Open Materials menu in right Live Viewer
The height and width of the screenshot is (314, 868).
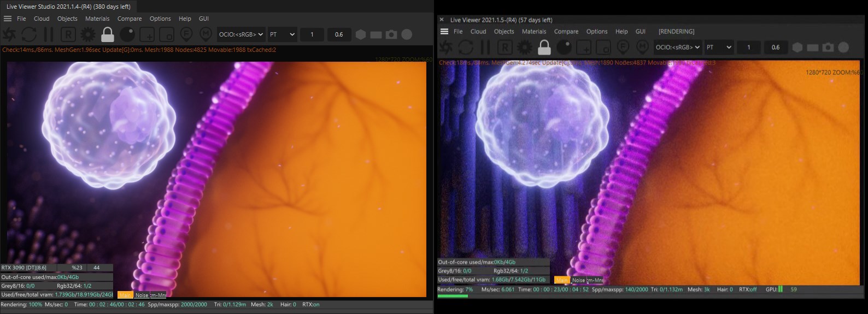click(x=534, y=32)
